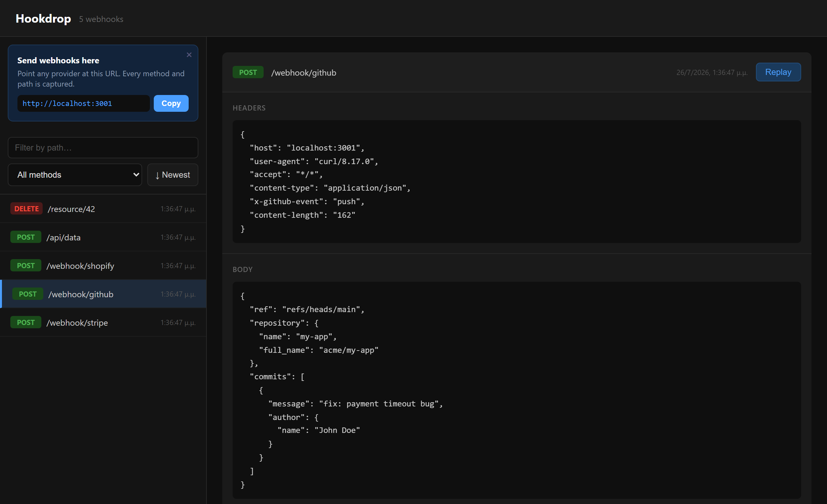The height and width of the screenshot is (504, 827).
Task: Copy the webhook URL
Action: coord(171,103)
